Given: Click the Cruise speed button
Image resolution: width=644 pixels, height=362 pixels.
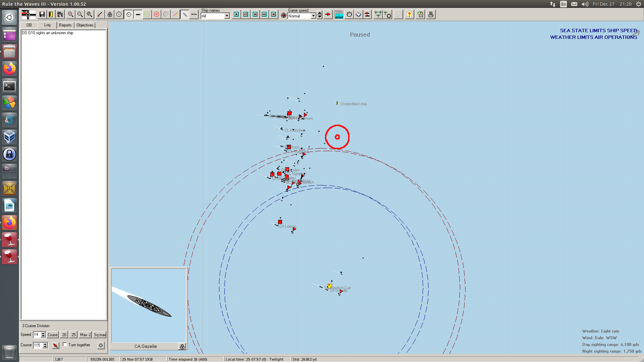Looking at the screenshot, I should tap(52, 335).
